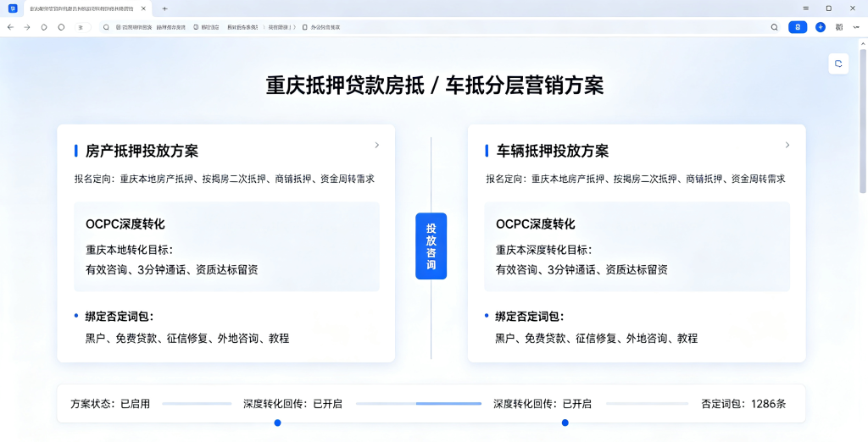Click the page title 重庆抵押贷款房抵 / 车抵分层营销方案

pos(435,86)
